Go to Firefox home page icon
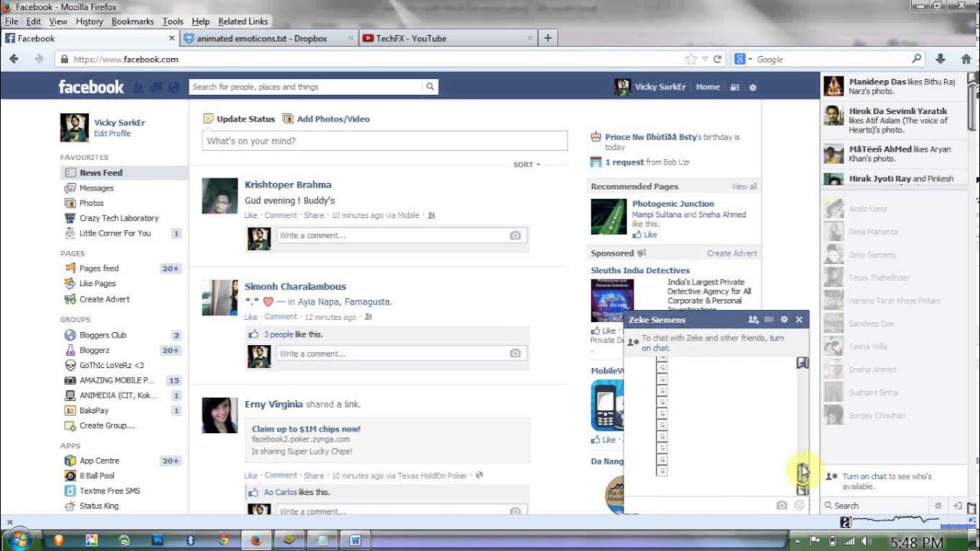The image size is (980, 551). (965, 59)
